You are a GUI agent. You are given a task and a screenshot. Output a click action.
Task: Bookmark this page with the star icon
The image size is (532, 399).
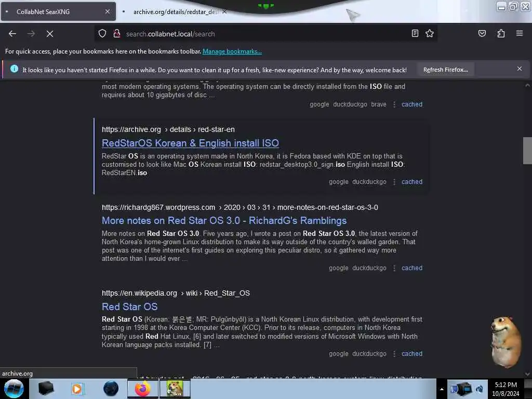(x=430, y=33)
